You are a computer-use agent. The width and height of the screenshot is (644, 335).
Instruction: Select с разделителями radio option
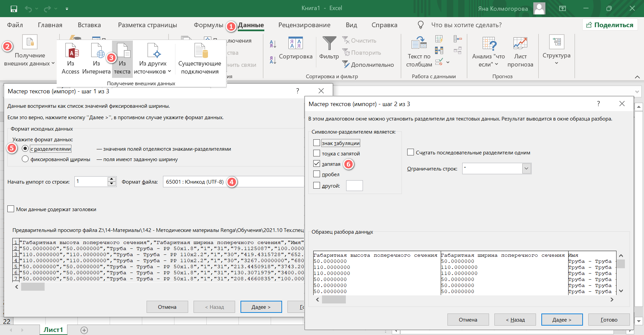click(x=25, y=148)
